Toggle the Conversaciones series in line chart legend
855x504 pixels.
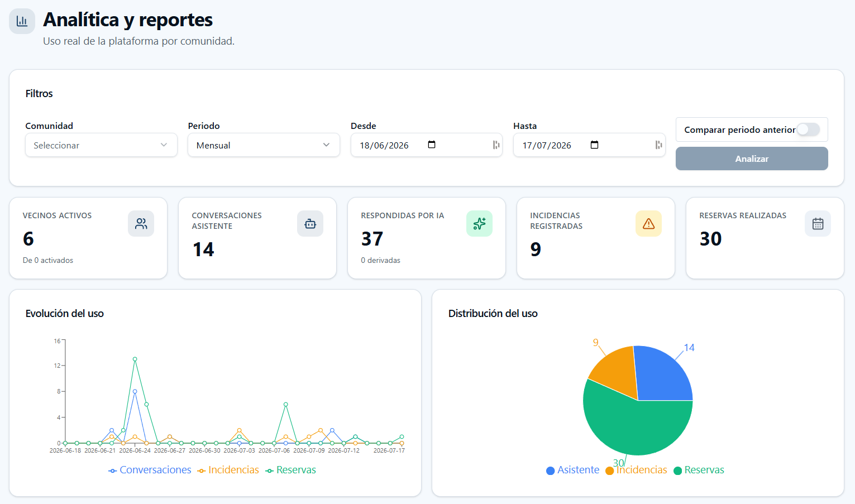point(150,470)
